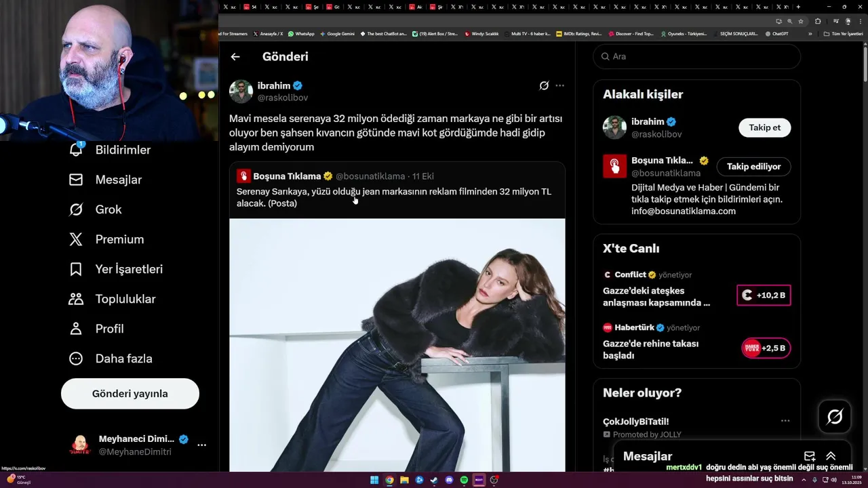This screenshot has width=868, height=488.
Task: Open the Windows Start menu
Action: pos(374,480)
